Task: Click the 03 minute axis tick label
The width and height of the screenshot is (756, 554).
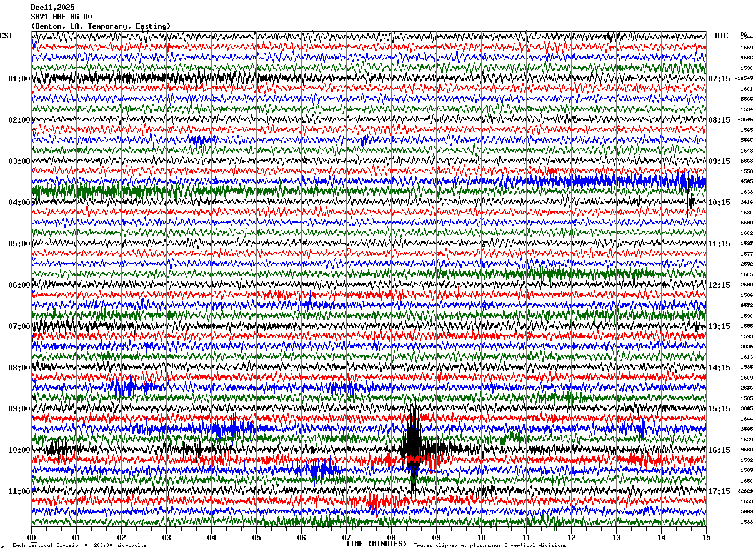Action: [x=166, y=537]
